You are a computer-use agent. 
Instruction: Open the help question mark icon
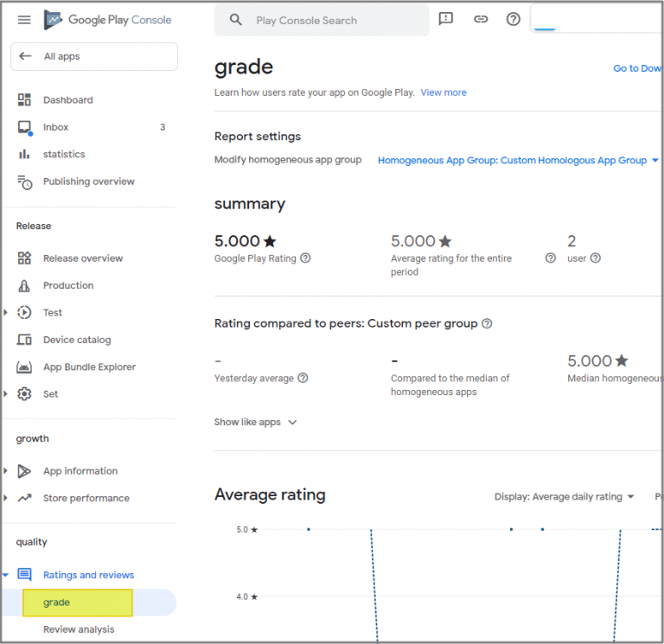(x=514, y=19)
